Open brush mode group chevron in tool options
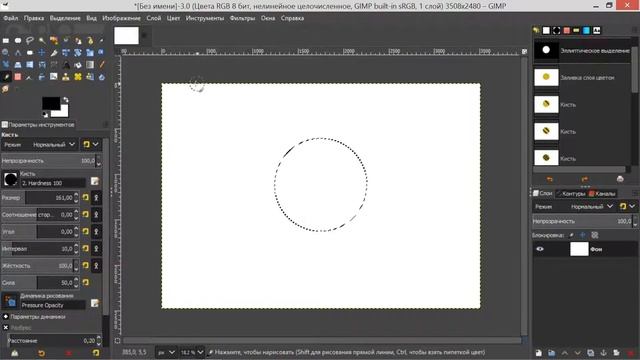 [96, 144]
